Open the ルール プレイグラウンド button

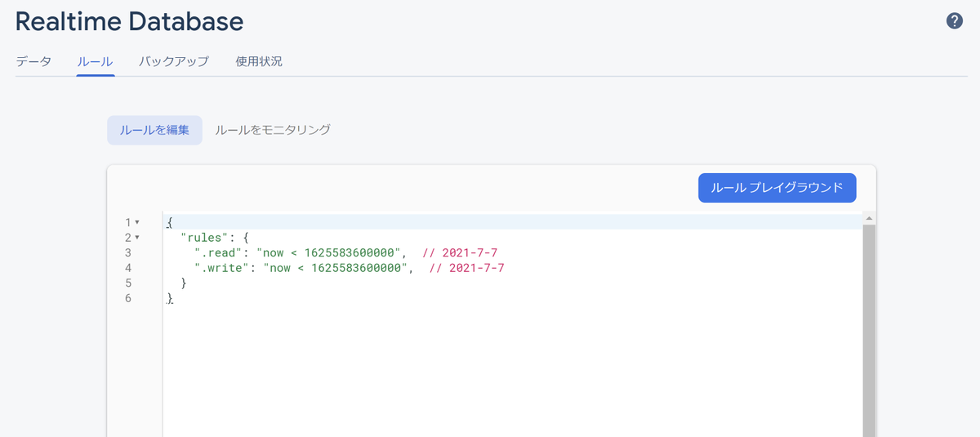pos(777,188)
